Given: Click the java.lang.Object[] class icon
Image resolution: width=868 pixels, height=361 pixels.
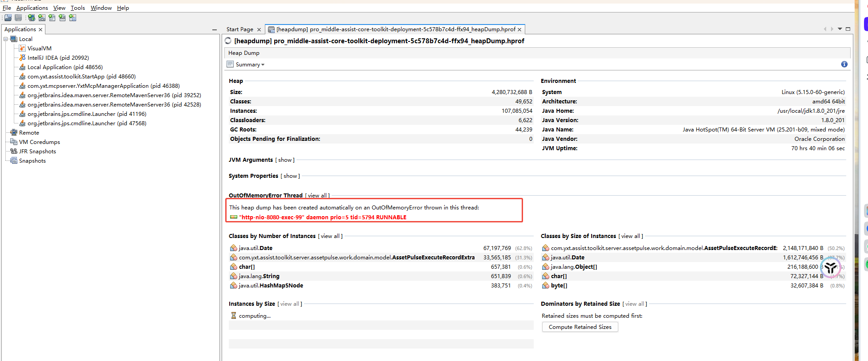Looking at the screenshot, I should (546, 267).
